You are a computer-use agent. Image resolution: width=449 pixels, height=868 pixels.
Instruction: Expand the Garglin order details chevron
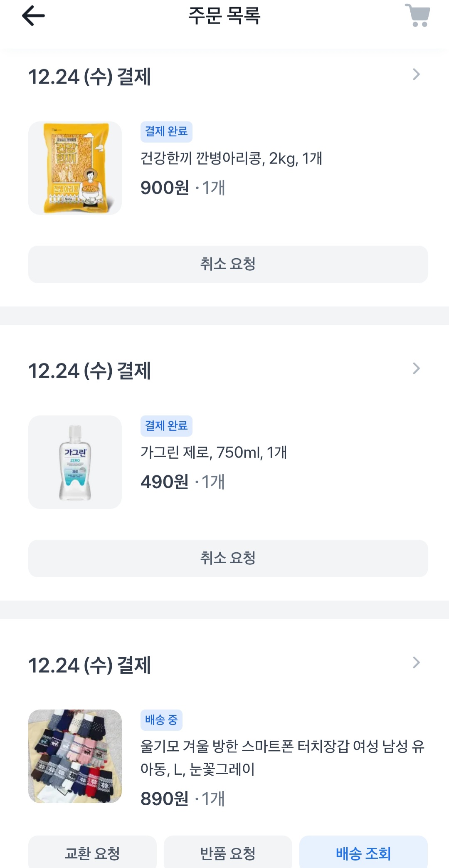coord(416,368)
